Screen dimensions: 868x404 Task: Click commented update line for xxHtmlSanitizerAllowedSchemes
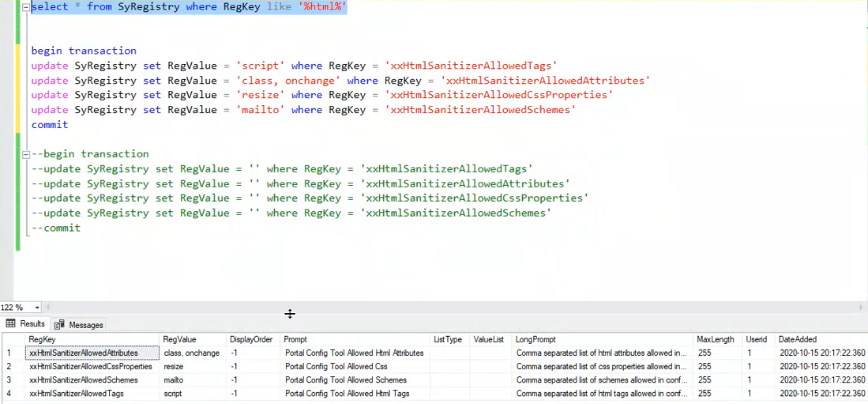291,213
